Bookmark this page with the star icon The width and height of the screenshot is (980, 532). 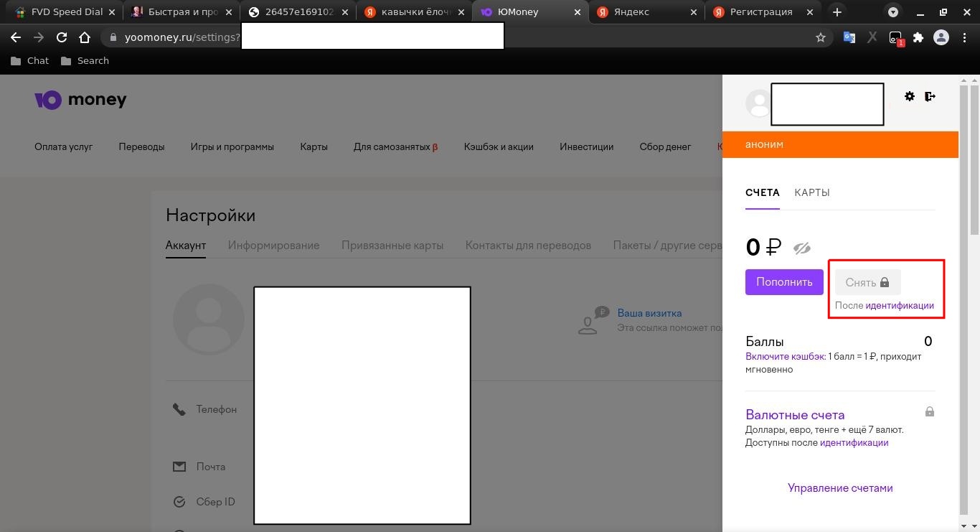click(x=821, y=37)
